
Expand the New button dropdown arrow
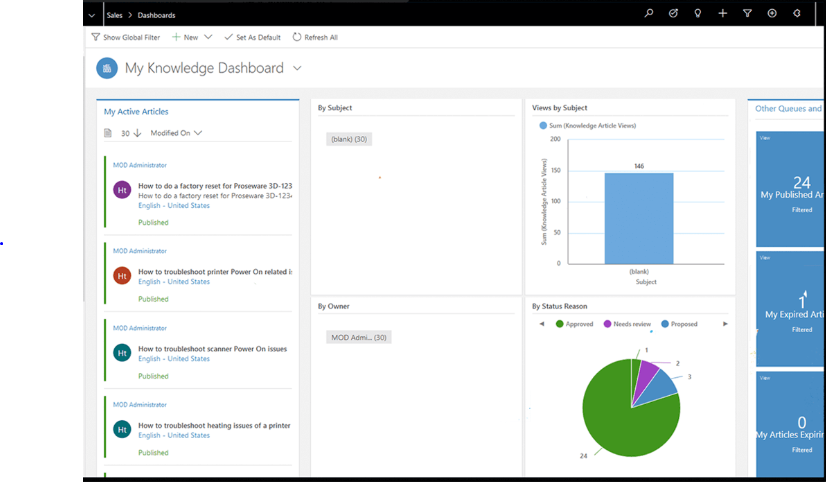[208, 37]
